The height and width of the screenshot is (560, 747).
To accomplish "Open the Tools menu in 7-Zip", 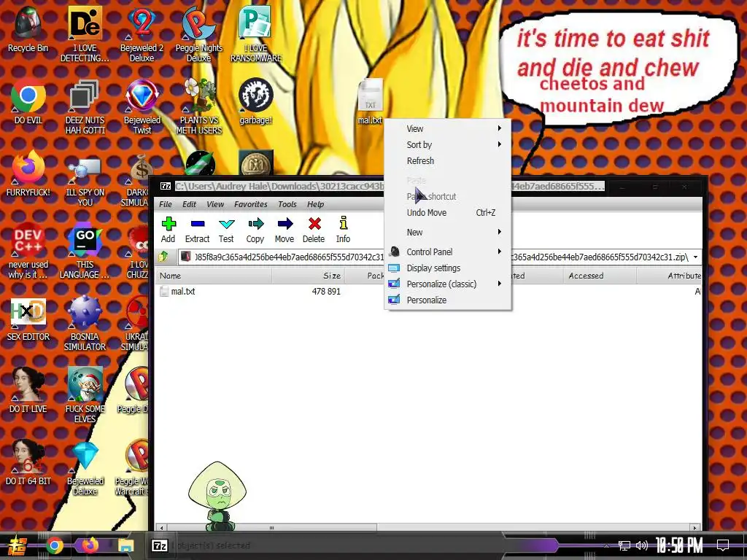I will [x=287, y=204].
